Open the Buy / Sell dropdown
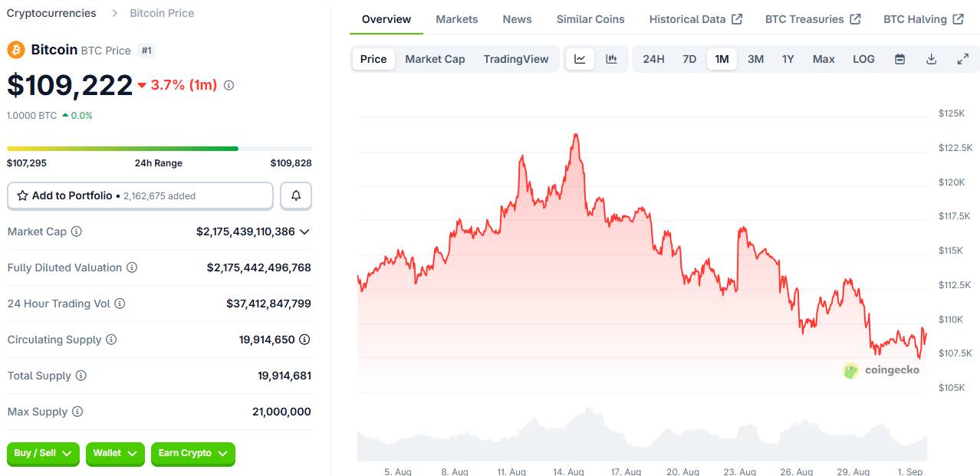This screenshot has height=476, width=980. click(44, 454)
